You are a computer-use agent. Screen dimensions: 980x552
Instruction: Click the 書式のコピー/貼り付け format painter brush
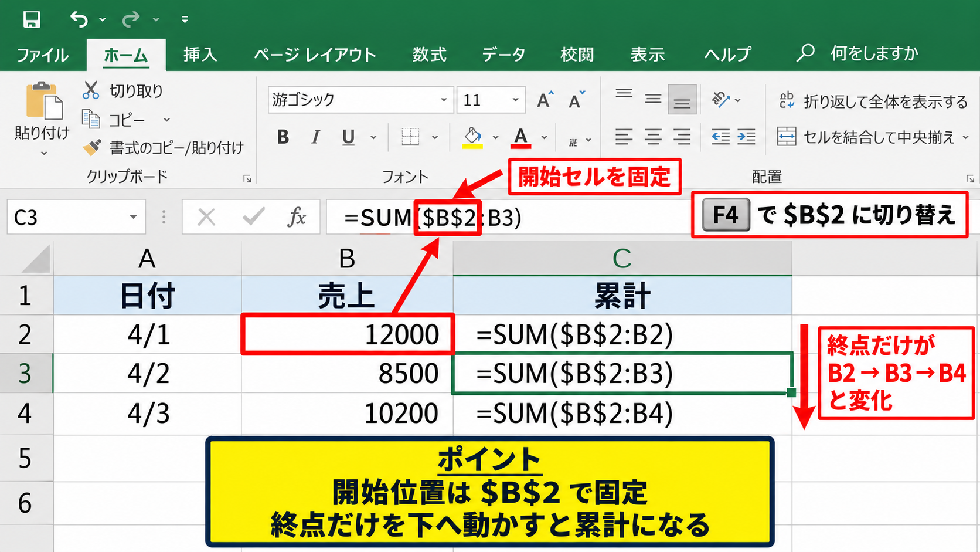(x=91, y=147)
